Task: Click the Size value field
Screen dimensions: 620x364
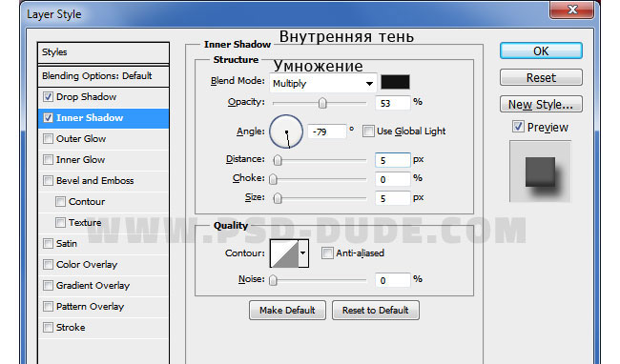Action: tap(393, 198)
